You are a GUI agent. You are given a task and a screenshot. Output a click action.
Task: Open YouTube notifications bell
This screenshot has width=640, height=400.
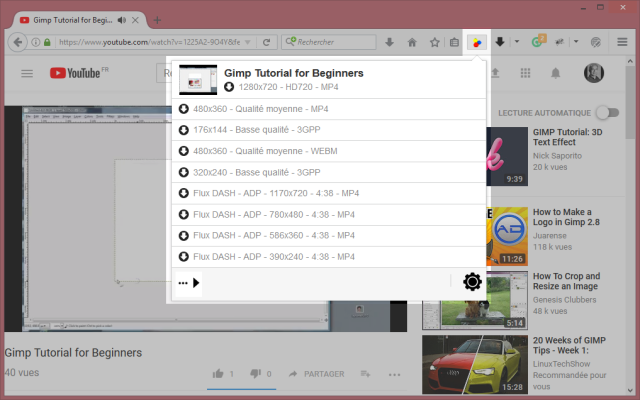556,73
